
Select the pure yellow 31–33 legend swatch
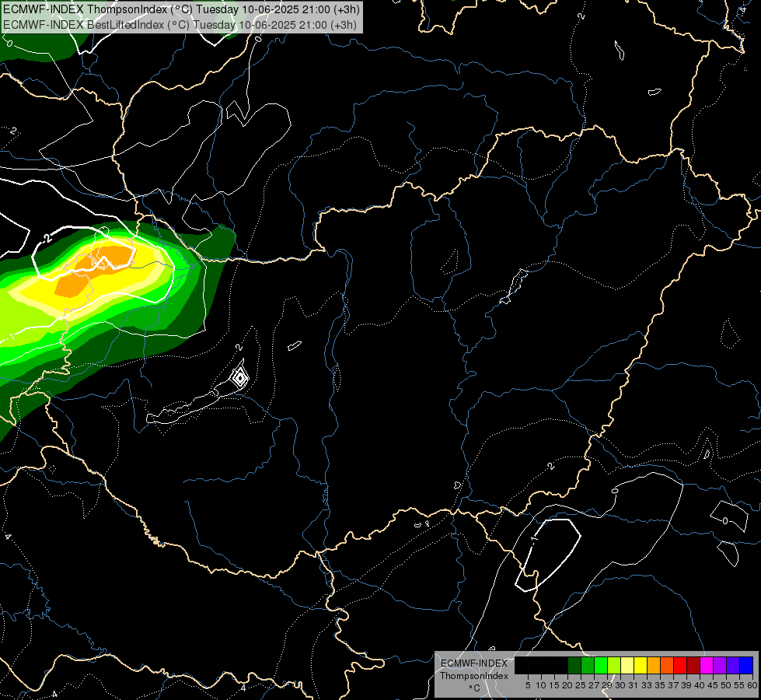pos(641,665)
